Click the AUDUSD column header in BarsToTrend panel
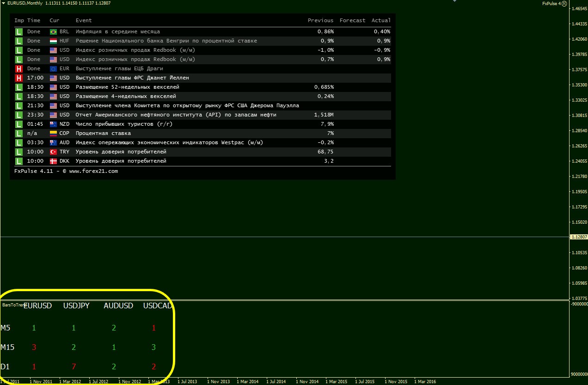 (x=118, y=306)
